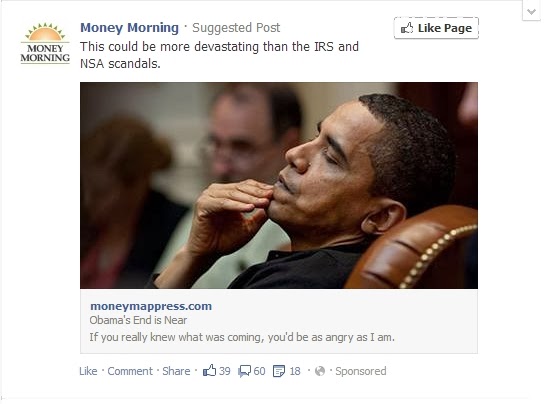Click the globe public audience icon
545x404 pixels.
(320, 371)
